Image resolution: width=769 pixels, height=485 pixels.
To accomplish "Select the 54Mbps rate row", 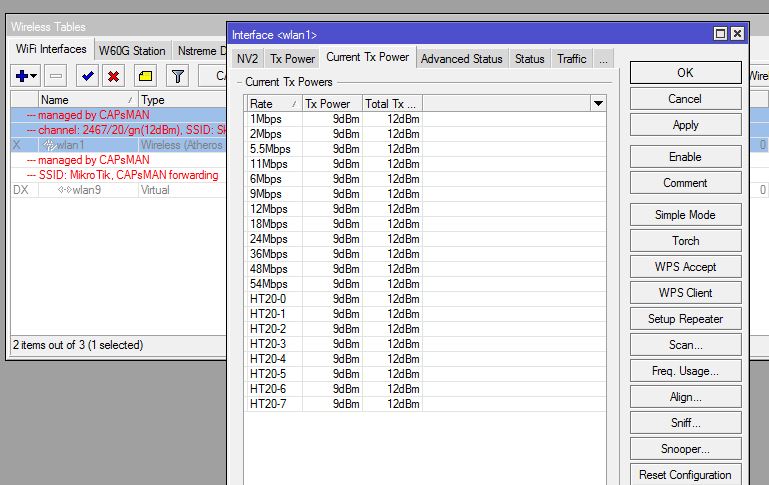I will tap(425, 283).
